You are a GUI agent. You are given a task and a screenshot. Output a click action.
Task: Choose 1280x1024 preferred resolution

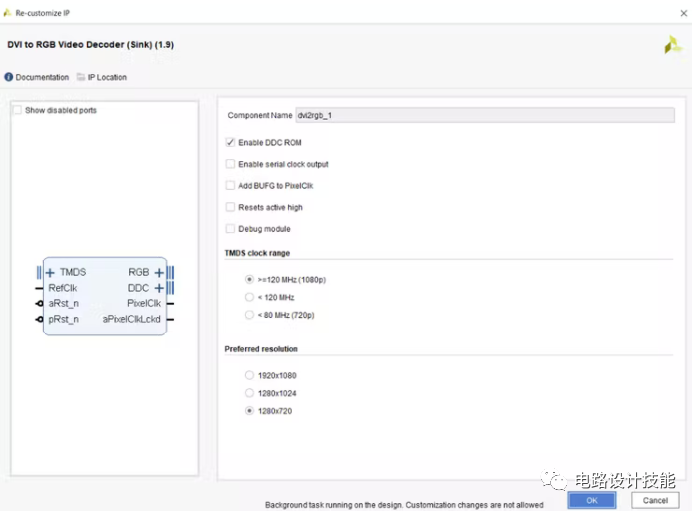click(x=249, y=393)
